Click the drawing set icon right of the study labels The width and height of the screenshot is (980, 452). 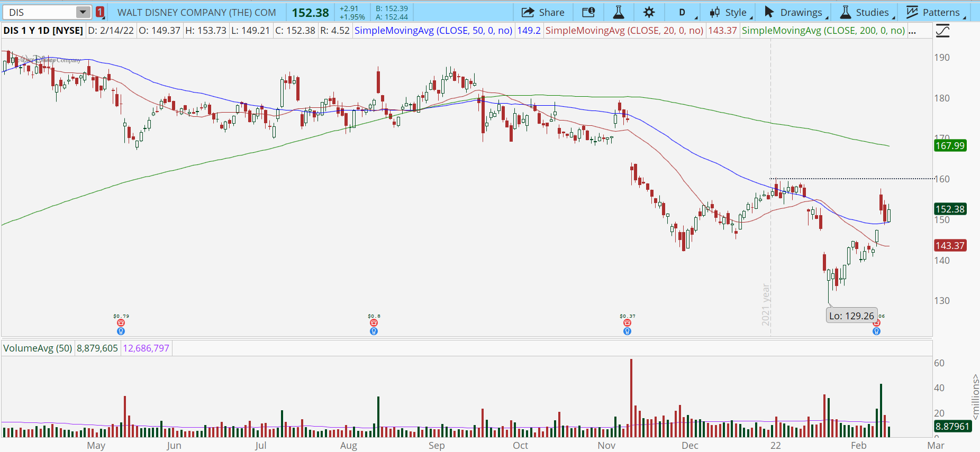[x=942, y=31]
